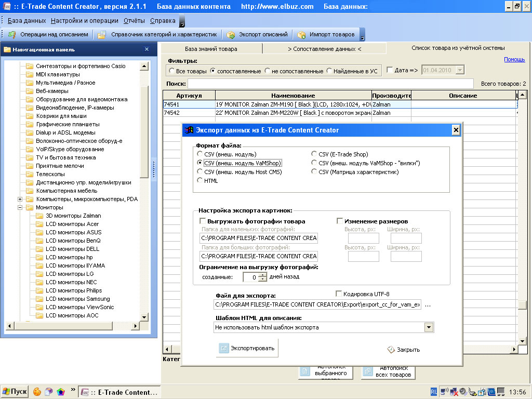
Task: Open the Отчёты menu
Action: (134, 21)
